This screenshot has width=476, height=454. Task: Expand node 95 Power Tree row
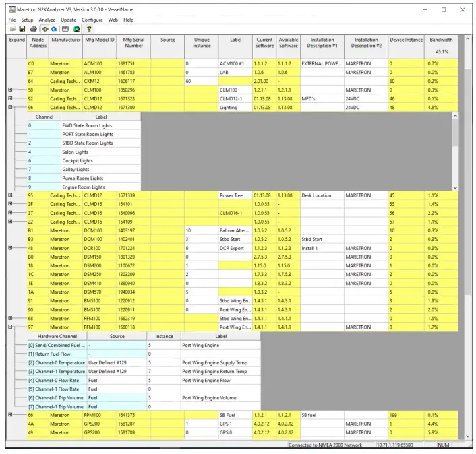point(10,195)
